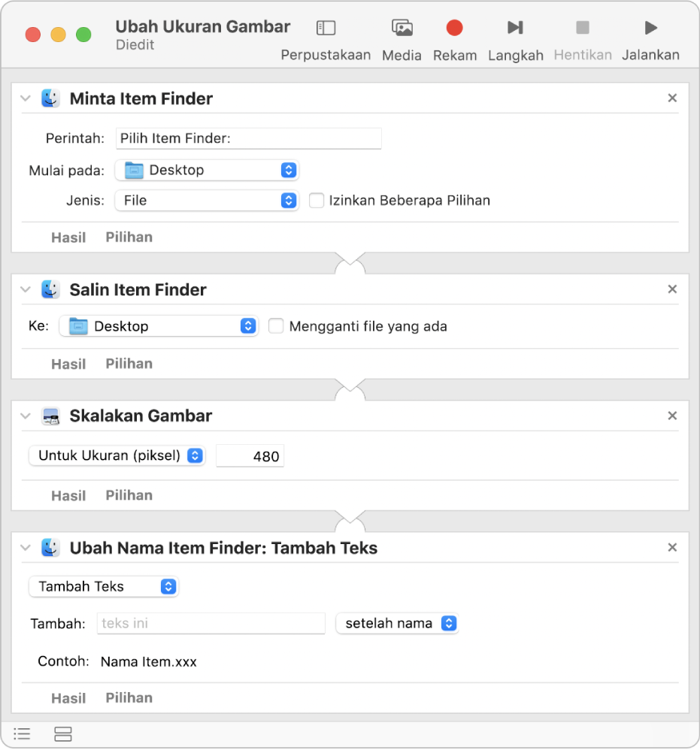Open Pilihan tab under Skalakan Gambar

click(129, 495)
